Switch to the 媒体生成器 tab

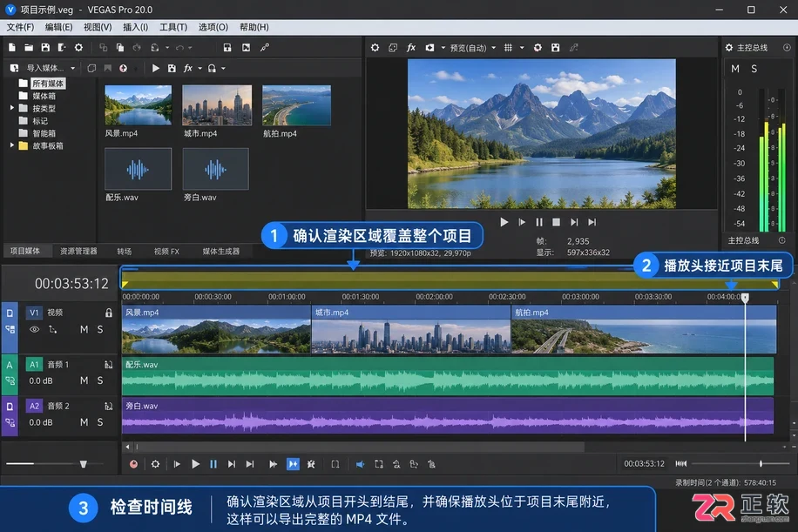[221, 251]
